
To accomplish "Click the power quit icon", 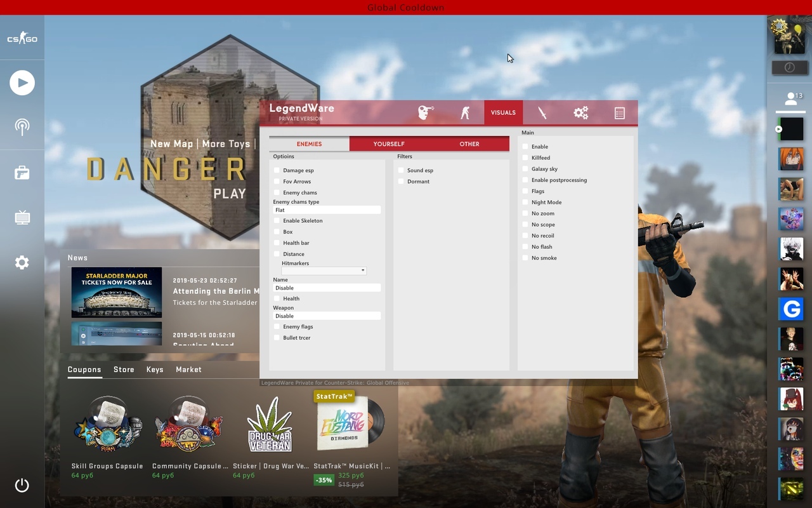I will click(22, 486).
